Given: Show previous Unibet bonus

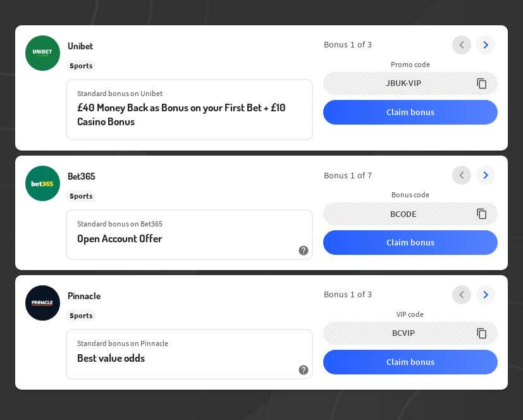Looking at the screenshot, I should click(462, 45).
